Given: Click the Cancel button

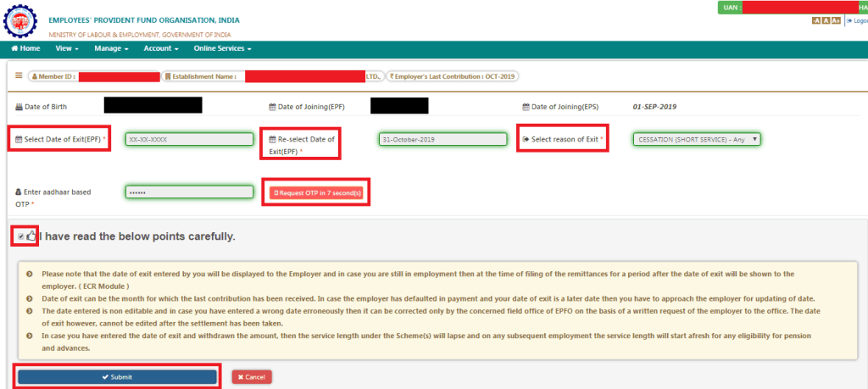Looking at the screenshot, I should tap(252, 377).
